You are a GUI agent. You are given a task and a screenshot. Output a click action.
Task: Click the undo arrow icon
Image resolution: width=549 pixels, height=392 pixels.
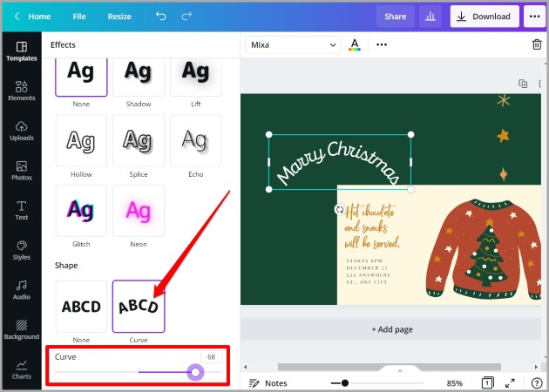[160, 16]
